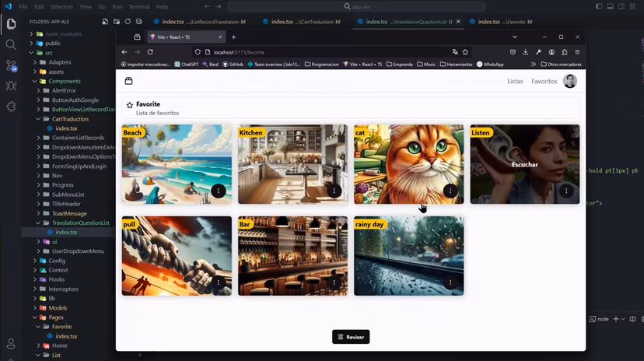Toggle the primary sidebar layout icon
Image resolution: width=644 pixels, height=361 pixels.
coord(599,6)
